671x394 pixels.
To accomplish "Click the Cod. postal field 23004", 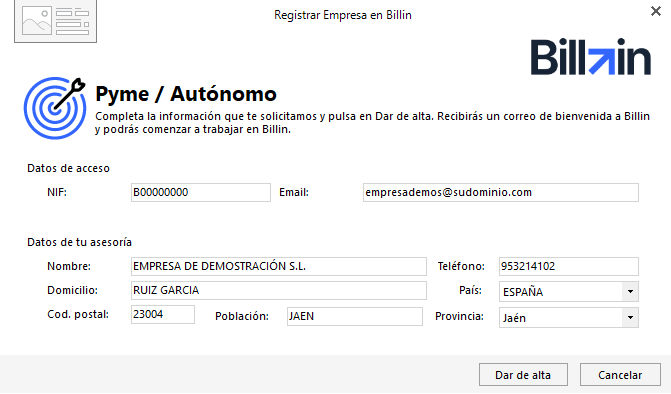I will point(163,314).
